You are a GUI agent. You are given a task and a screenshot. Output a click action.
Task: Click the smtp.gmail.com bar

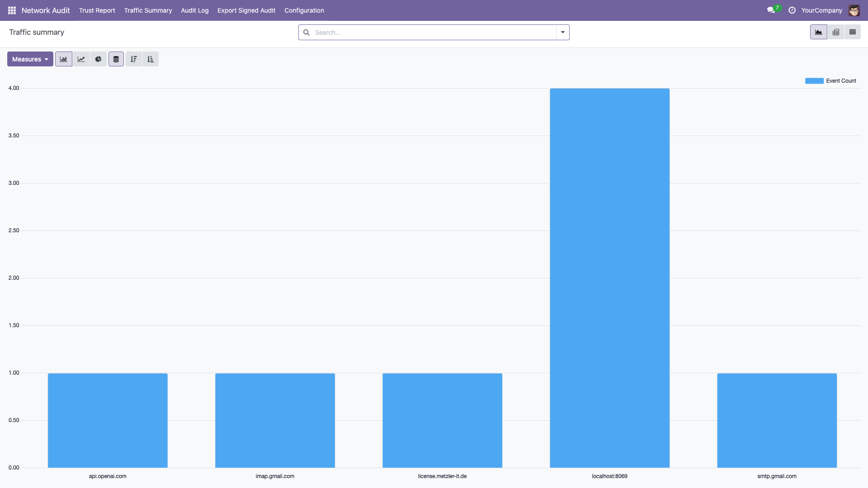pos(777,420)
